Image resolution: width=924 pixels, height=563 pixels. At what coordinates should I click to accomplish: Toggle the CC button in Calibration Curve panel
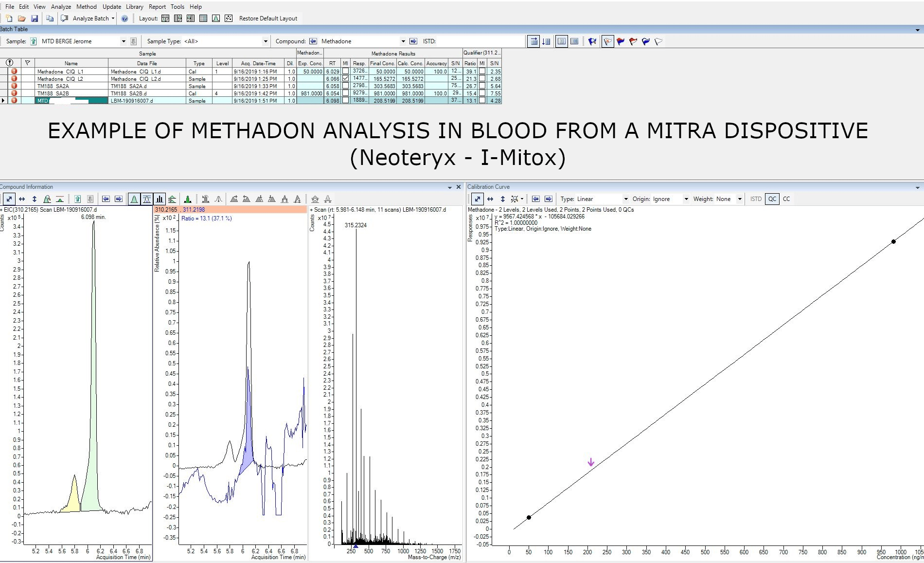pyautogui.click(x=786, y=199)
